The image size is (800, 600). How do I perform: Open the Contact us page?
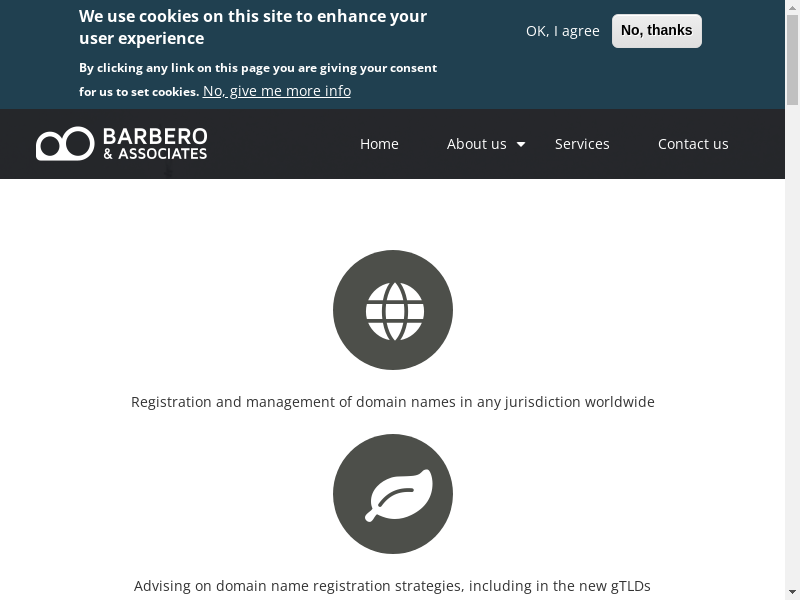tap(693, 144)
